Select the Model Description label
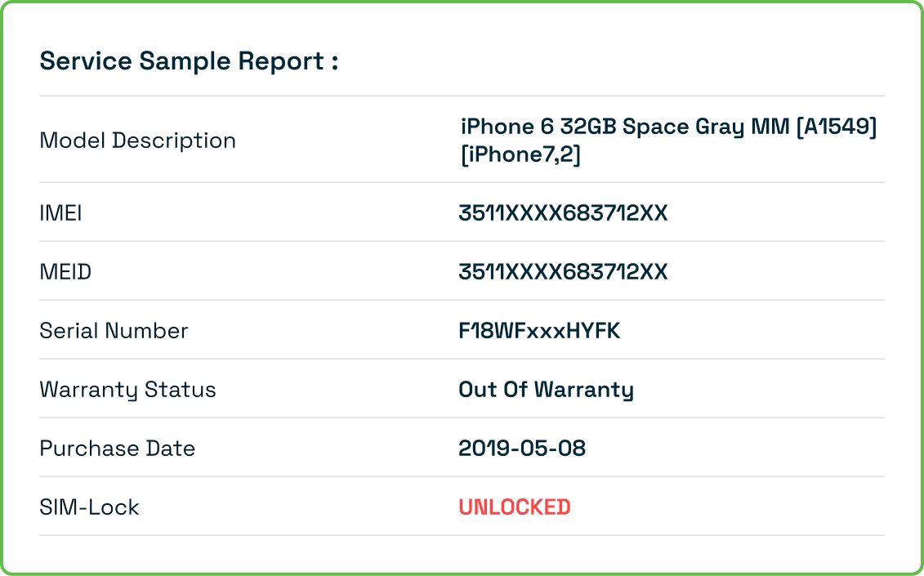Image resolution: width=924 pixels, height=576 pixels. tap(137, 141)
